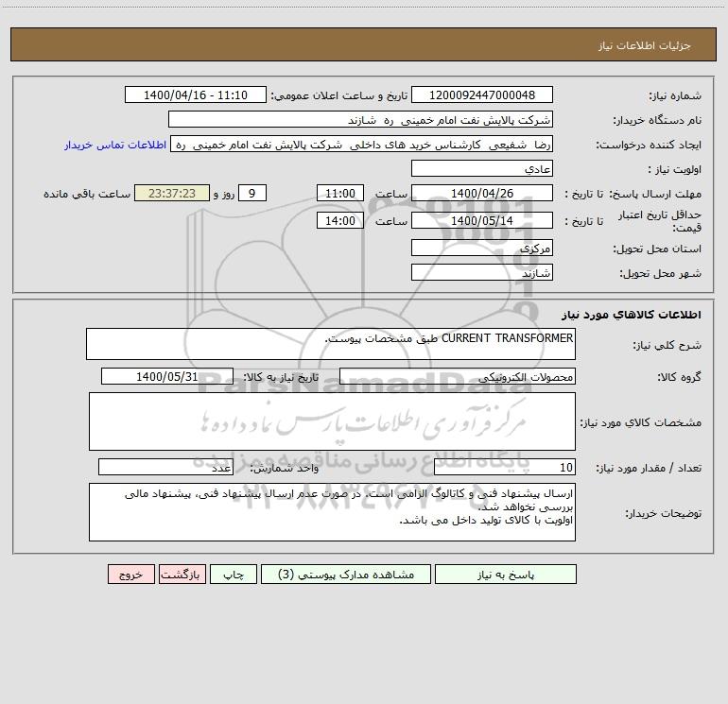This screenshot has width=728, height=704.
Task: Click announcement date field 1400/04/16 - 11:10
Action: (196, 94)
